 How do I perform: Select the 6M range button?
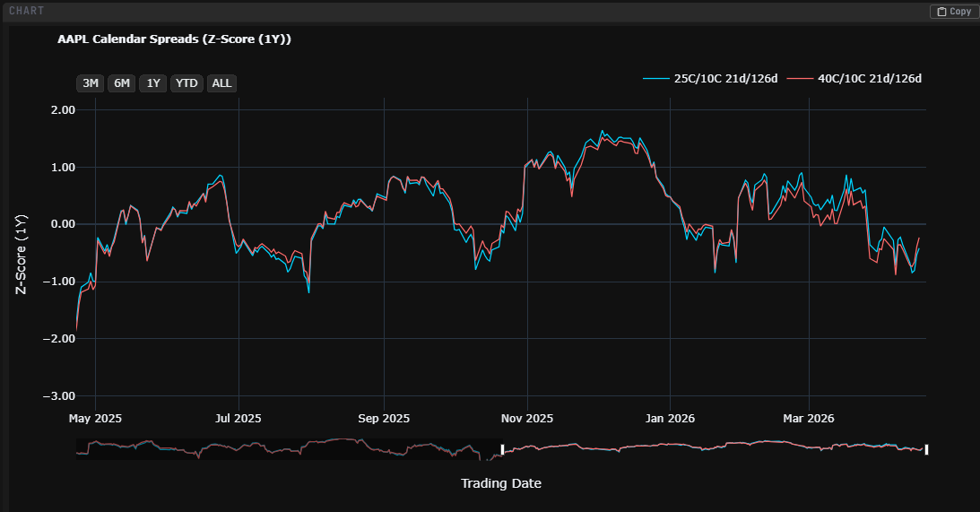[121, 83]
